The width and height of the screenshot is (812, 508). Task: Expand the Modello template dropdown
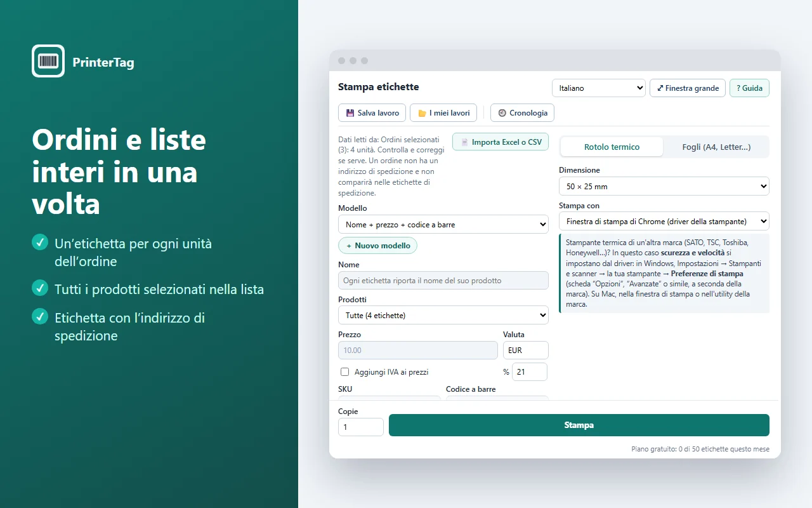coord(443,224)
